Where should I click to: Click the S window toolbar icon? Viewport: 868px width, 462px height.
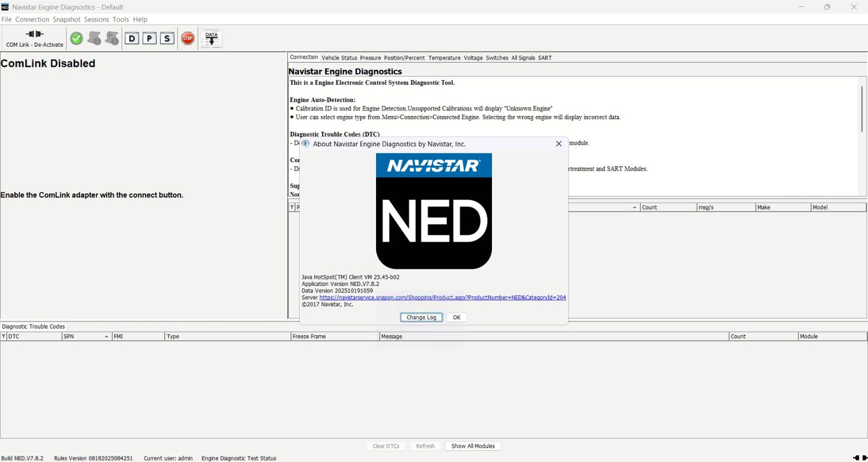tap(167, 38)
